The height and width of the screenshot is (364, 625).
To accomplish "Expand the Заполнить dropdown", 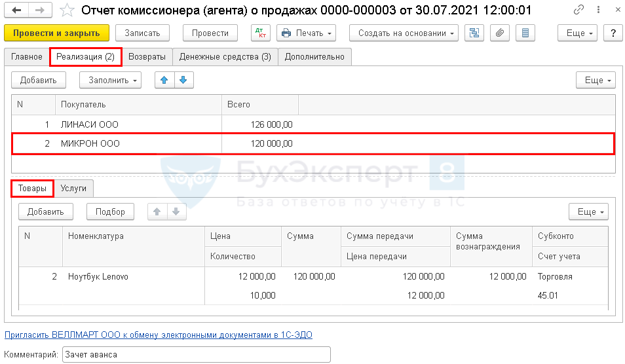I will coord(110,80).
